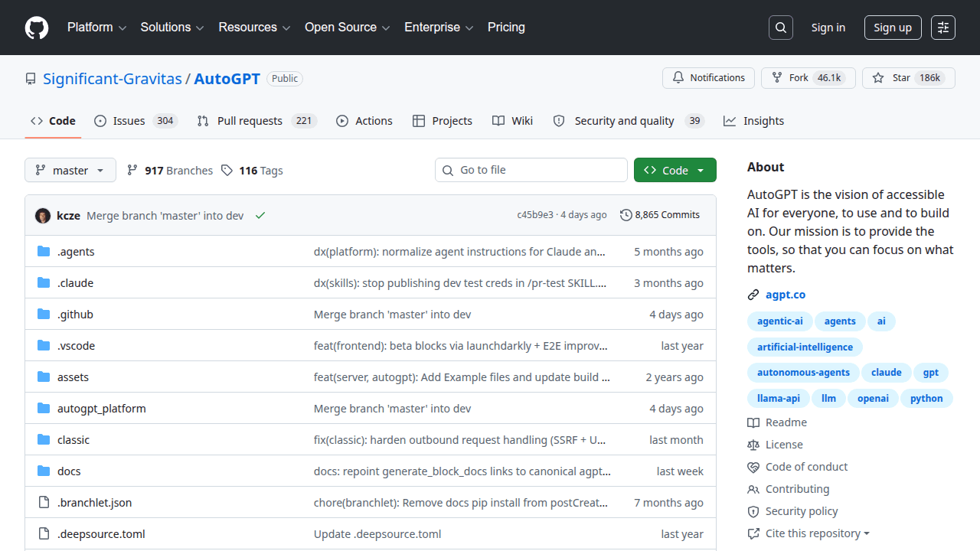
Task: Click the Contributing people icon
Action: coord(753,489)
